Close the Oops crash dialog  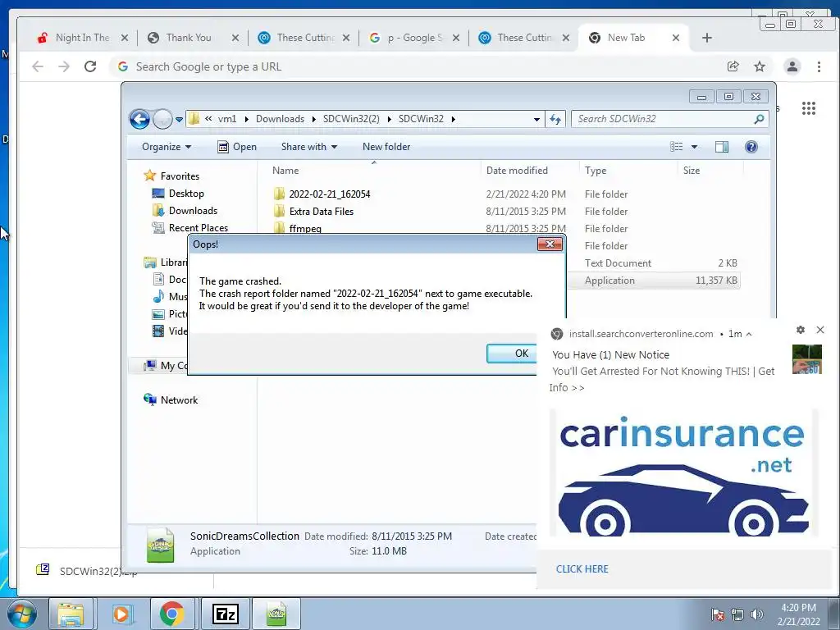pyautogui.click(x=550, y=244)
